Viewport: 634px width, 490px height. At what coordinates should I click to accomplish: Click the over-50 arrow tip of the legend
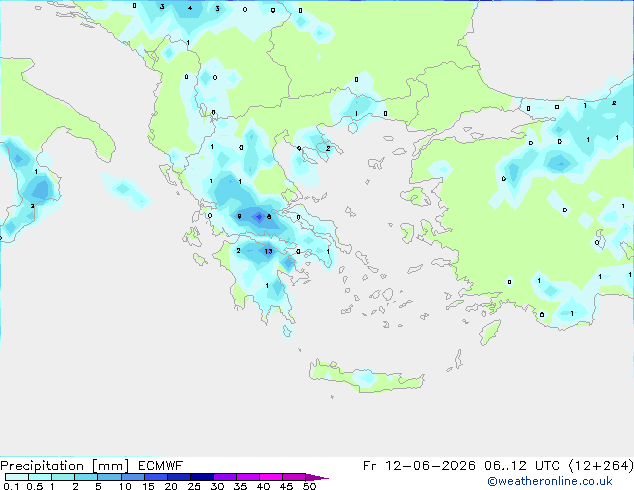[x=317, y=477]
